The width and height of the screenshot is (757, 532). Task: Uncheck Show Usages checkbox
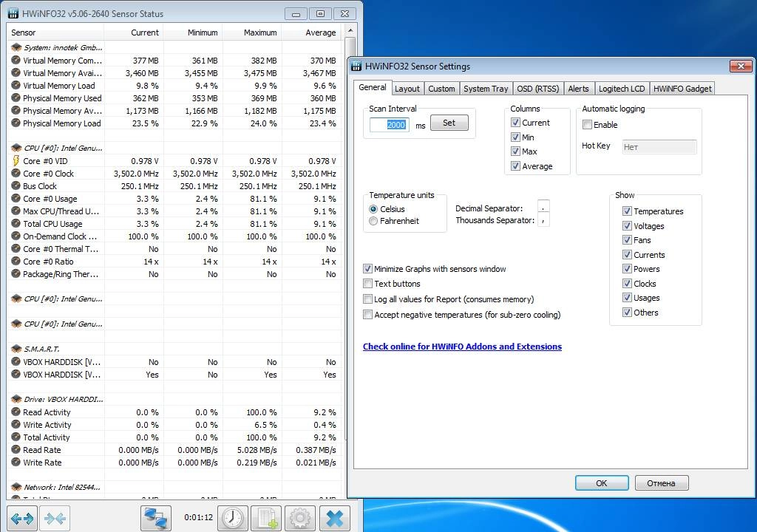627,298
